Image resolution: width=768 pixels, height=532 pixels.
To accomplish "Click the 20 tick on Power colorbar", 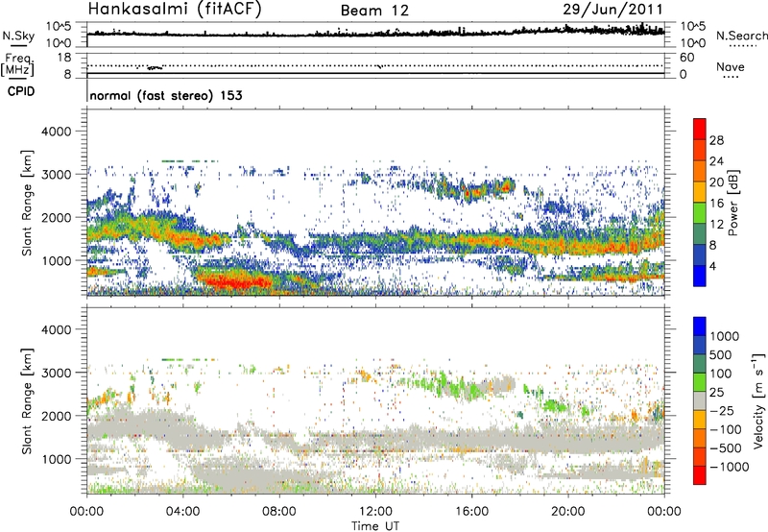I will click(x=716, y=182).
